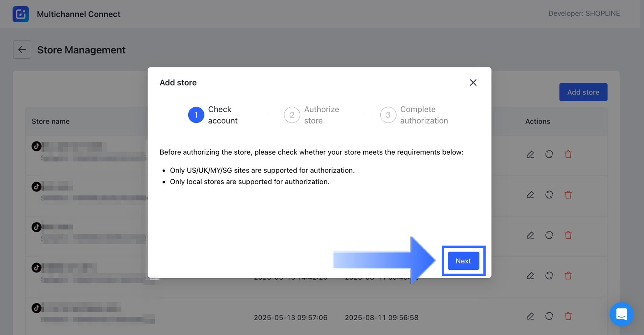
Task: Click the TikTok icon of the first store
Action: 36,146
